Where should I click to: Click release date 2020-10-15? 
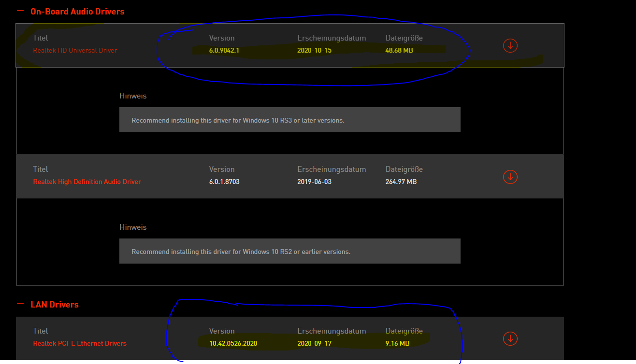pos(315,50)
